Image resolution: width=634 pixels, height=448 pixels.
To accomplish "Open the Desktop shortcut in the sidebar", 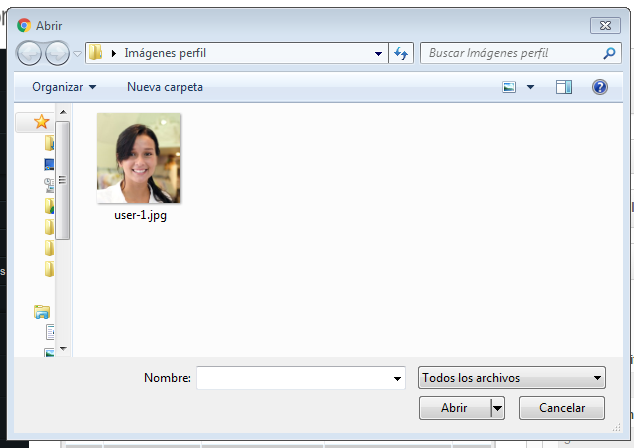I will pyautogui.click(x=49, y=164).
